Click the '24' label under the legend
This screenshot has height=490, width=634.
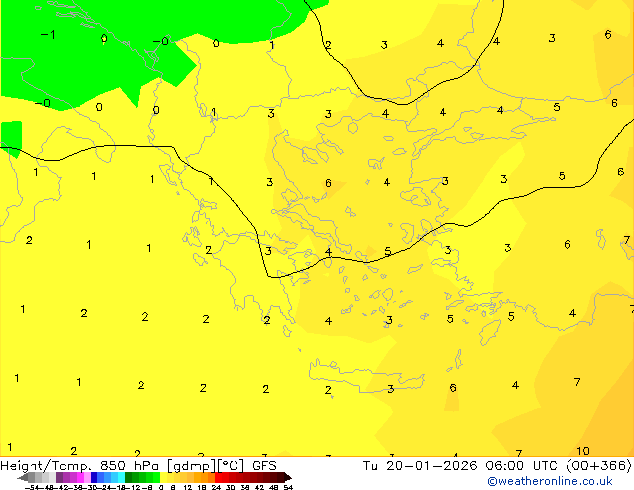point(216,488)
